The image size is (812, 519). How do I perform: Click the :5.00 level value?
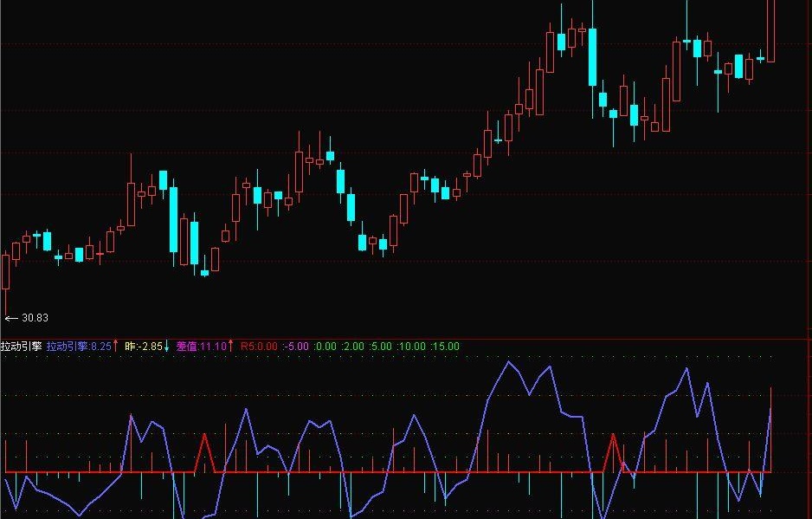[381, 347]
